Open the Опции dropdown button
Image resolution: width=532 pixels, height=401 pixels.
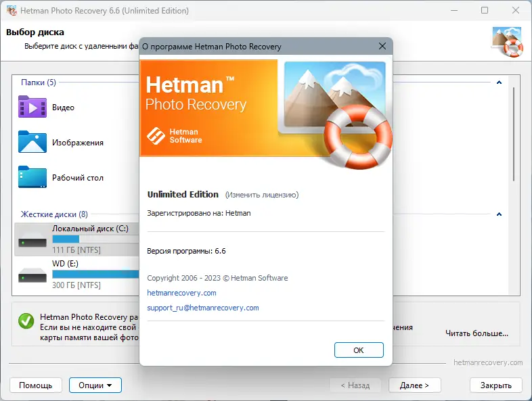pos(95,385)
